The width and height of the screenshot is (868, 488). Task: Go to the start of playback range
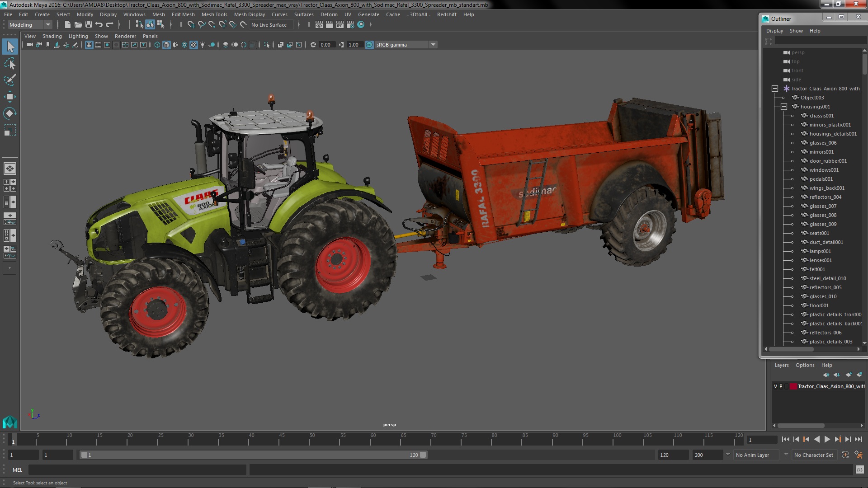(786, 439)
